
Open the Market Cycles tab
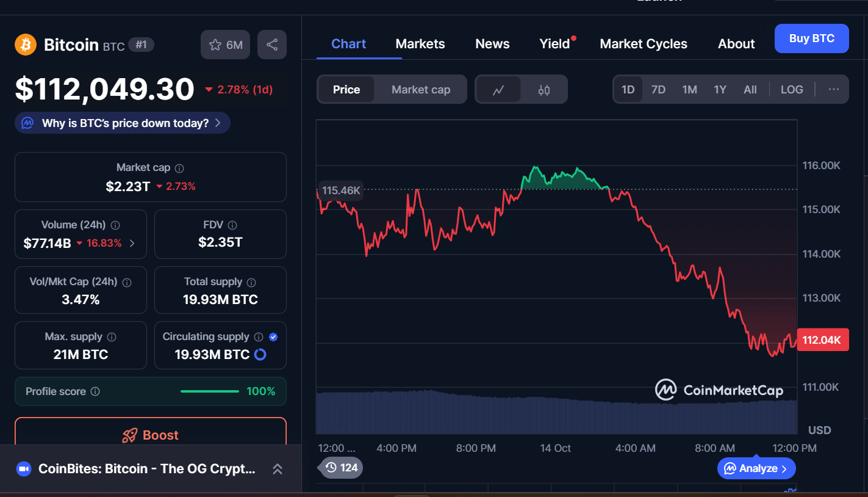pyautogui.click(x=644, y=44)
